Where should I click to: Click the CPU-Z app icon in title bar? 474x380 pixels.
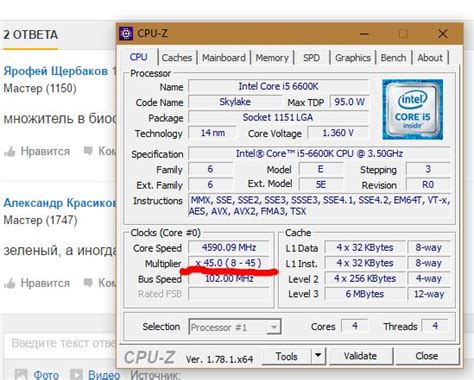(126, 34)
